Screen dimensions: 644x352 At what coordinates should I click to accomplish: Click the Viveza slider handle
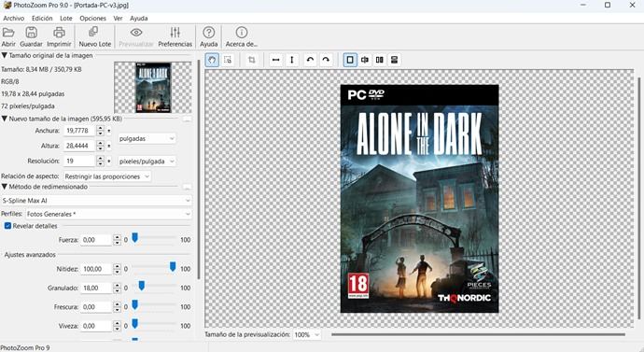click(x=134, y=324)
